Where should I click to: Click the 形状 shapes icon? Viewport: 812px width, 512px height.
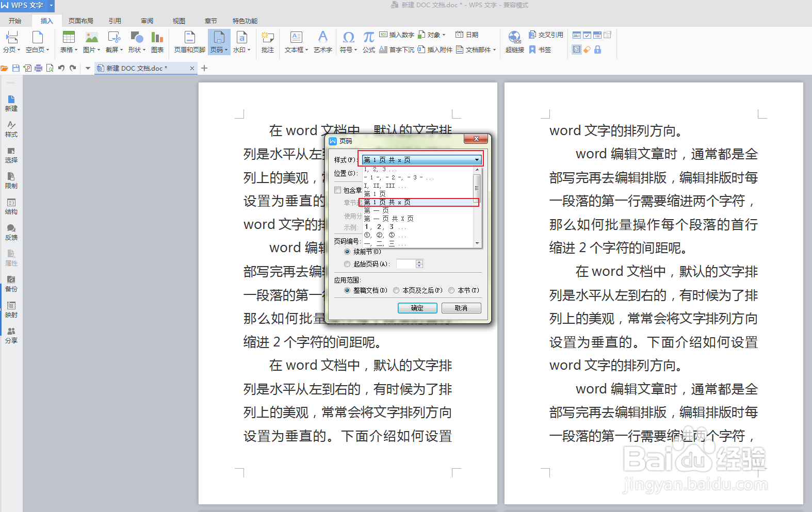(137, 37)
